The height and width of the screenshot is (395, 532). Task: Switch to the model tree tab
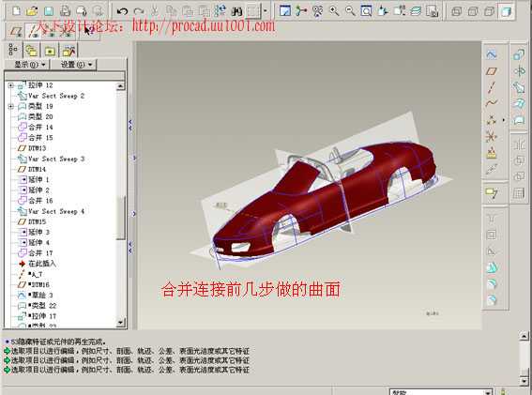[x=13, y=50]
